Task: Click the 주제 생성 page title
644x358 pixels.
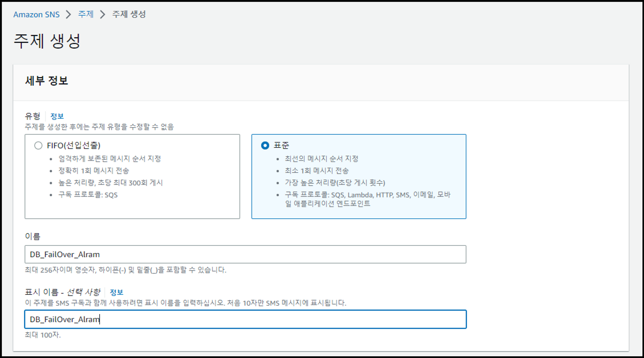Action: [47, 41]
